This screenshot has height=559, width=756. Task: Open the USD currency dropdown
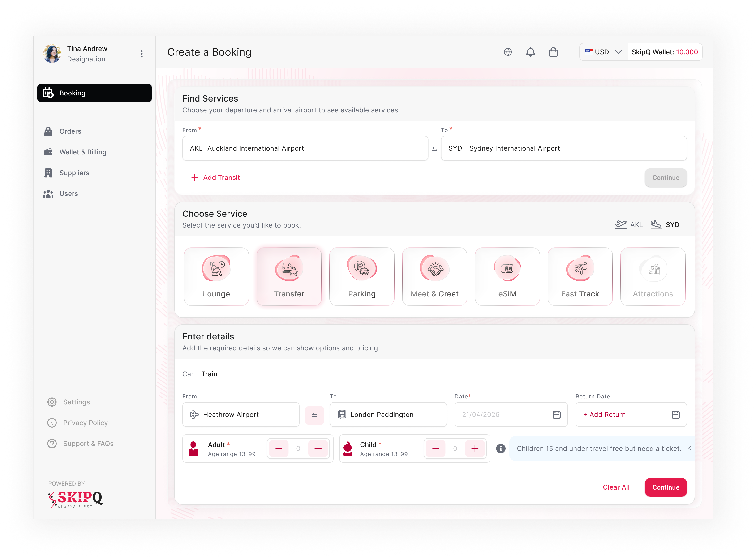coord(604,52)
